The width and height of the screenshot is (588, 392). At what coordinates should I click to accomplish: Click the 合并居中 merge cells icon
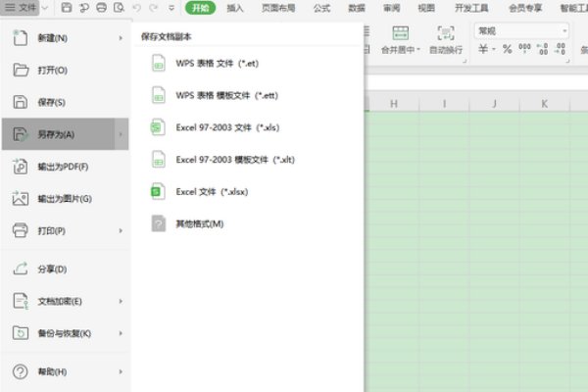pos(400,33)
